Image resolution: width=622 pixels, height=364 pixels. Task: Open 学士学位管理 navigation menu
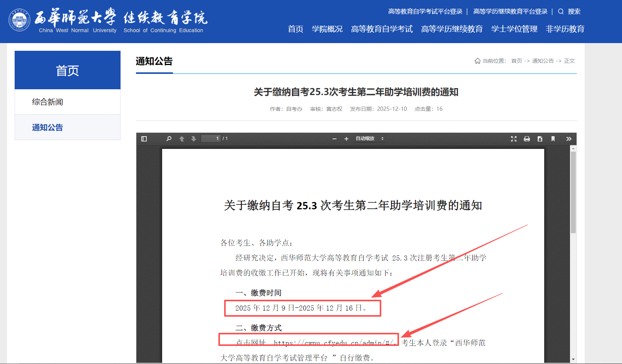tap(514, 29)
